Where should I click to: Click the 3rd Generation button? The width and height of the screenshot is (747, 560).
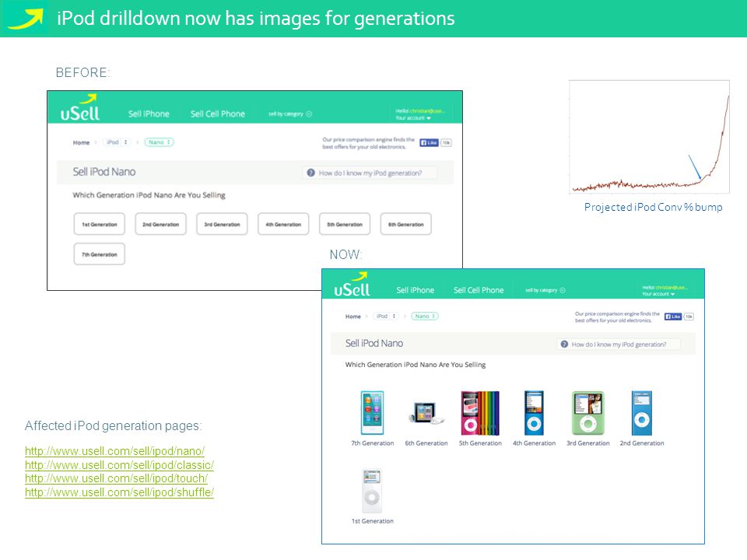click(x=222, y=224)
